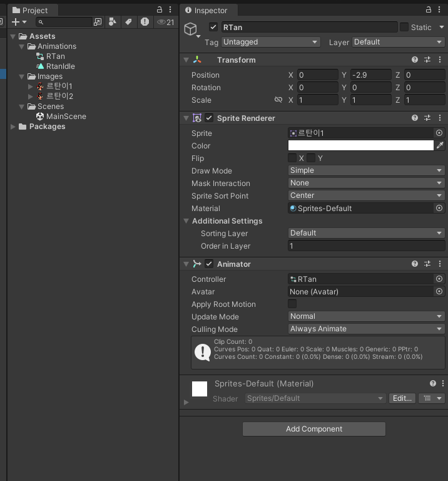Open the Sorting Layer dropdown
This screenshot has width=448, height=481.
tap(366, 233)
